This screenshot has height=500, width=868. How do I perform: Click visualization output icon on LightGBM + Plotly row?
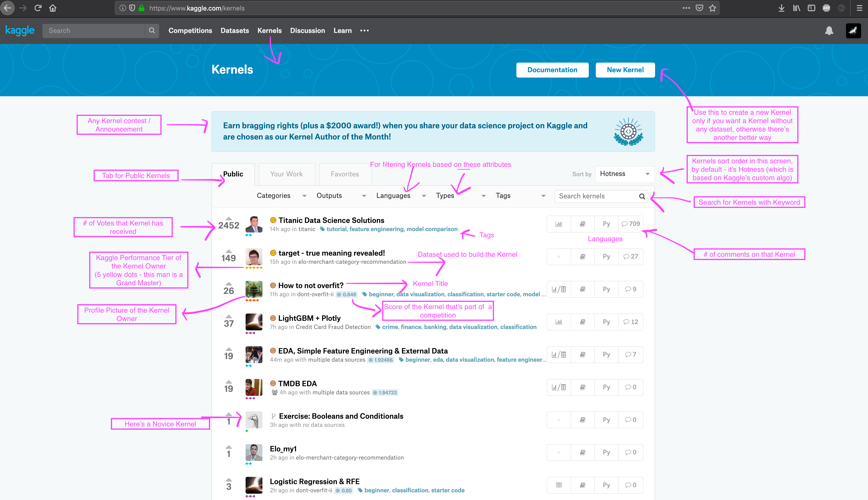click(558, 322)
